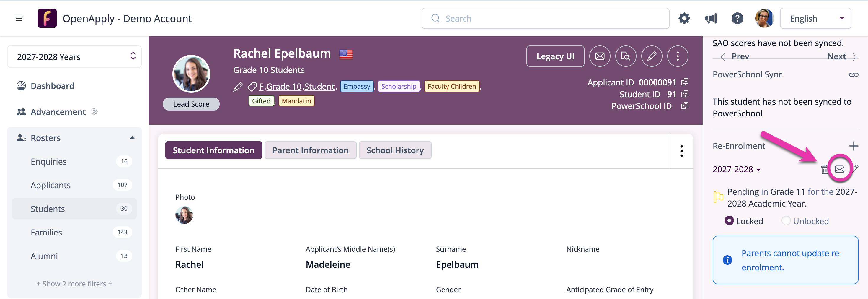Click the edit pencil icon in header
The image size is (868, 299).
(x=651, y=56)
